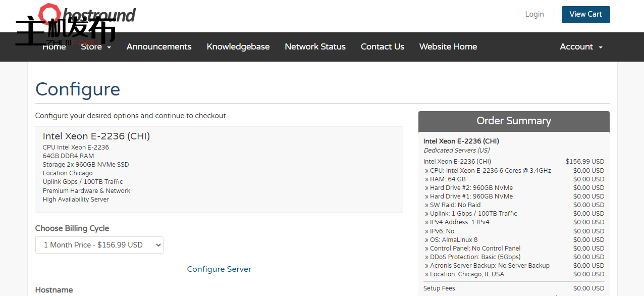Click the Order Summary panel header
The image size is (644, 296).
[513, 121]
